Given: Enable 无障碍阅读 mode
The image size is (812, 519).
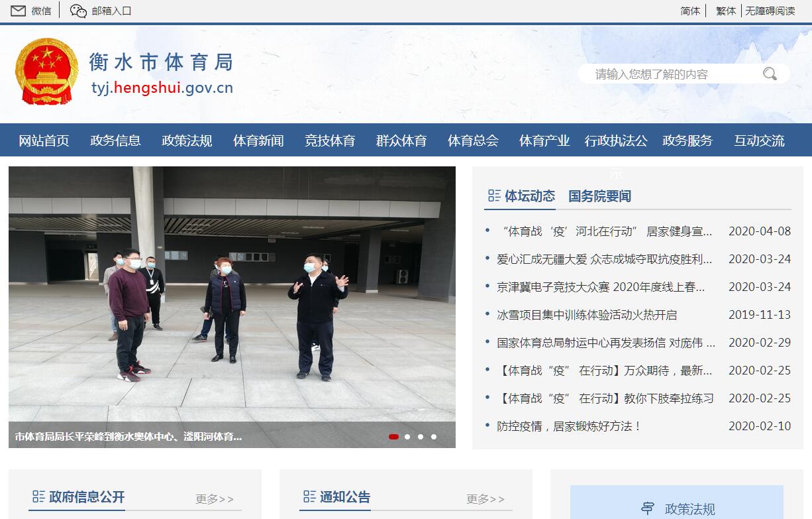Looking at the screenshot, I should 770,11.
